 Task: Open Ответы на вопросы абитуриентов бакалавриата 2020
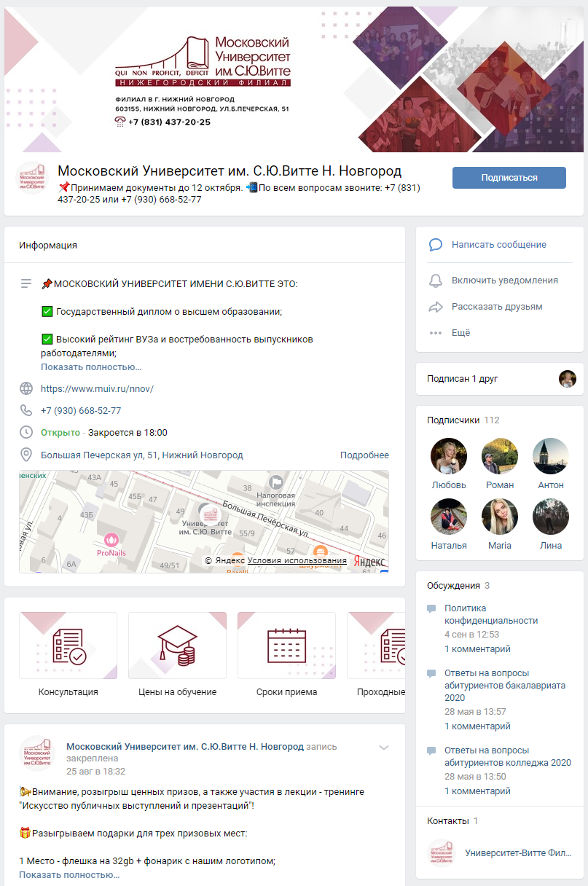point(505,685)
